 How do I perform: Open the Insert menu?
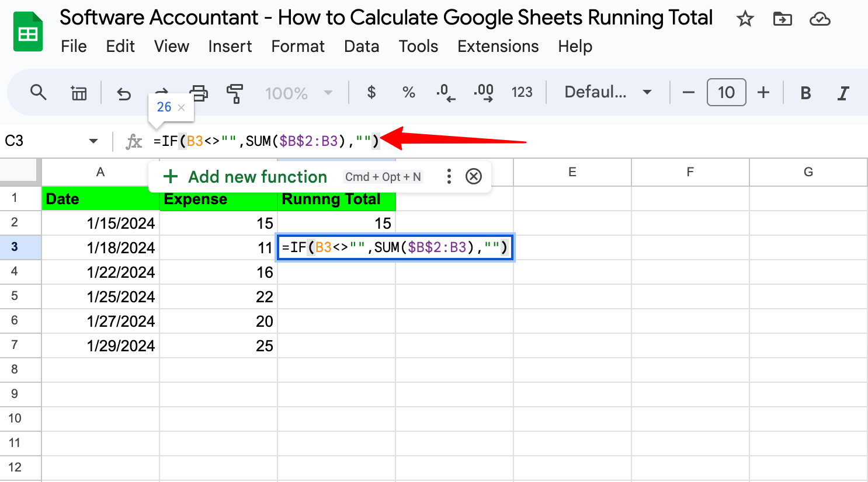pyautogui.click(x=230, y=46)
